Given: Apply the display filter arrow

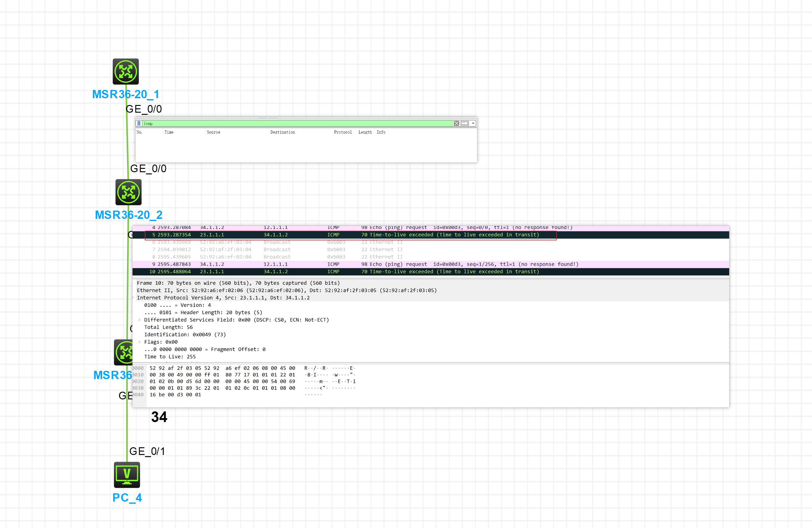Looking at the screenshot, I should pos(465,123).
